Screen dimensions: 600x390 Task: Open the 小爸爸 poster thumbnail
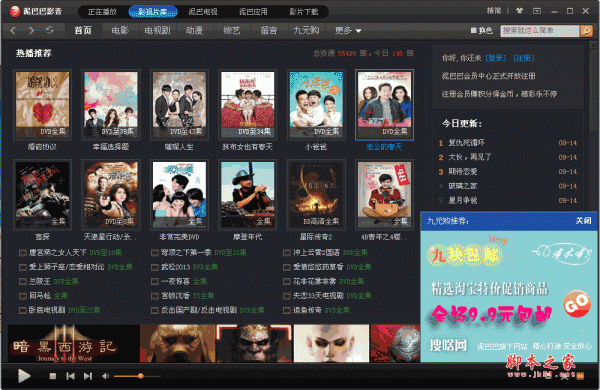pos(316,105)
